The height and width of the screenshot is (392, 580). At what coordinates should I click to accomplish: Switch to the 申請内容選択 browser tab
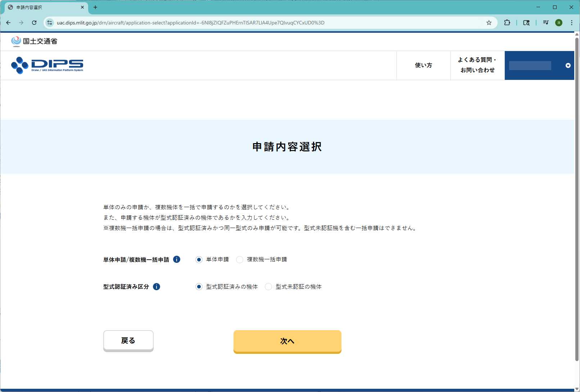[46, 7]
